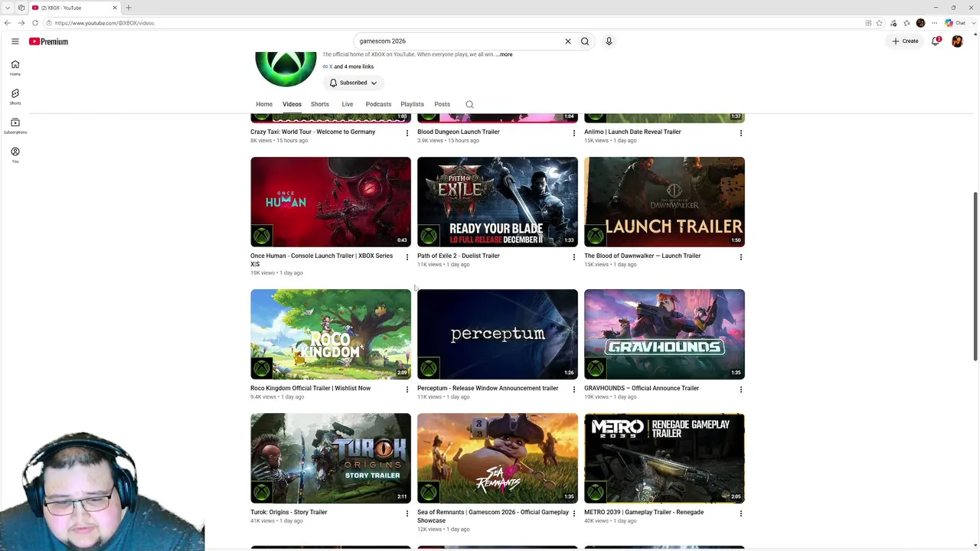Go to YouTube Premium home via logo
This screenshot has width=980, height=551.
click(48, 41)
